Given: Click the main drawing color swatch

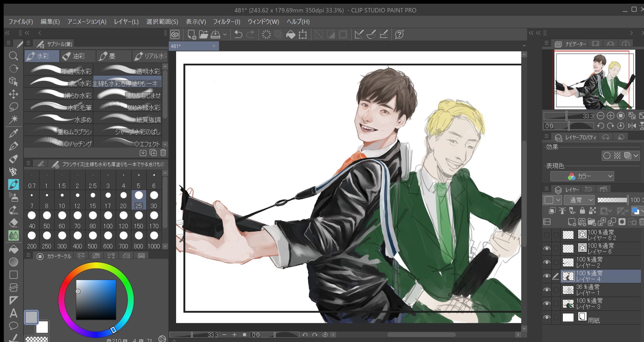Looking at the screenshot, I should (x=32, y=317).
